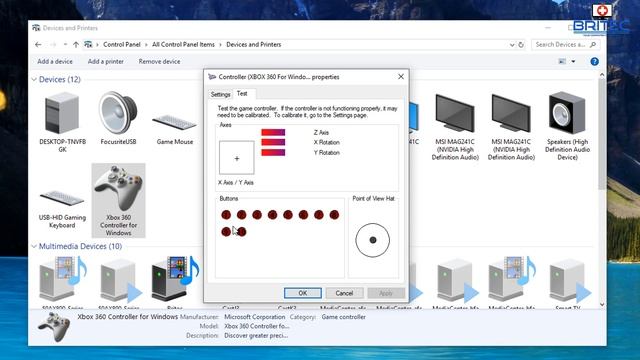The width and height of the screenshot is (640, 360).
Task: Close the controller properties dialog
Action: coord(401,77)
